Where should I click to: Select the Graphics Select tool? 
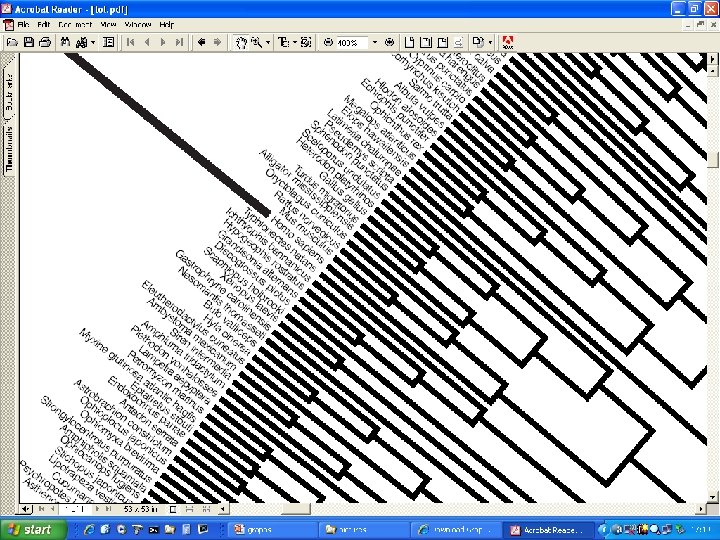click(306, 43)
